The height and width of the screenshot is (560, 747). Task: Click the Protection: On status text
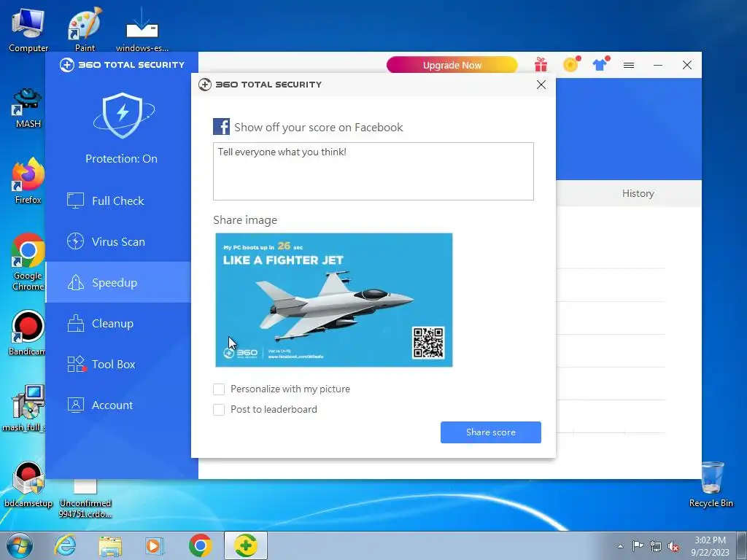(122, 158)
